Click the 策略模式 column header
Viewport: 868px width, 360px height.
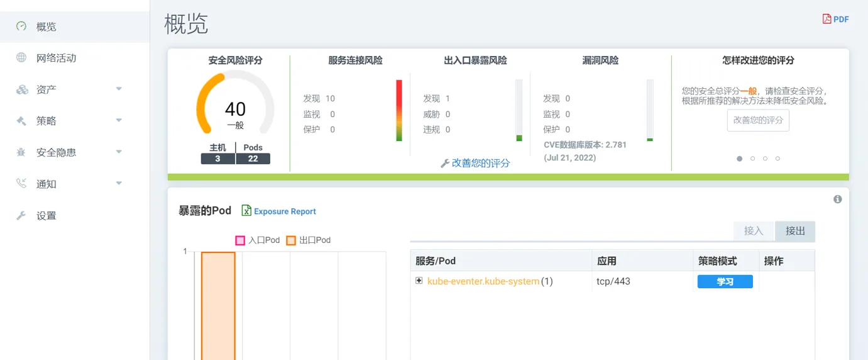[726, 261]
